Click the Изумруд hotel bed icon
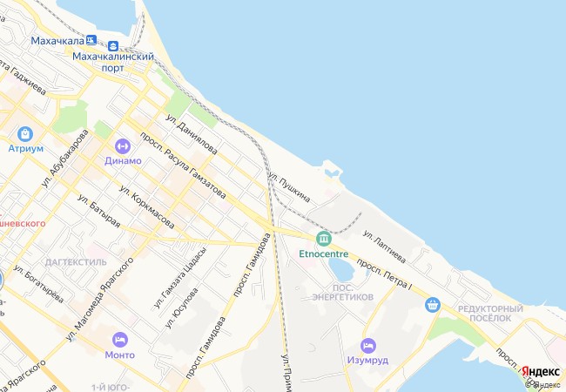The image size is (566, 392). [367, 346]
